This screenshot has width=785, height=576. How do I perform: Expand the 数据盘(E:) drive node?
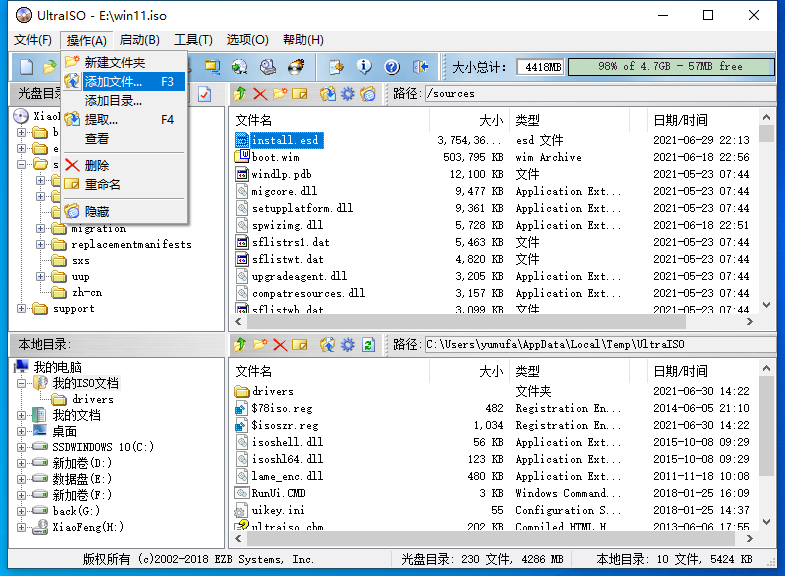click(21, 479)
